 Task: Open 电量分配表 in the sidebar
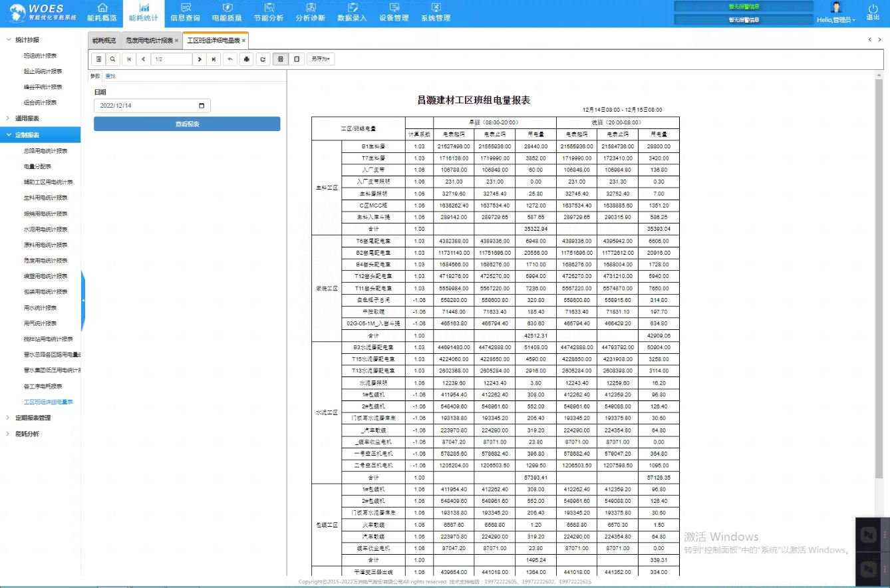click(37, 166)
